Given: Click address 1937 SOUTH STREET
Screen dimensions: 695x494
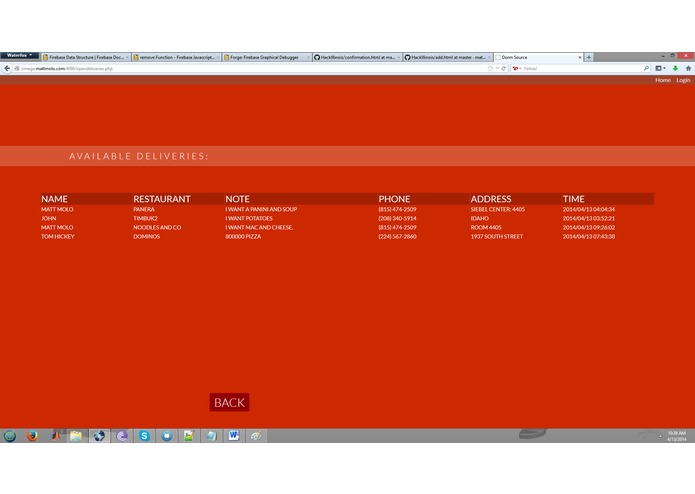Looking at the screenshot, I should point(496,237).
